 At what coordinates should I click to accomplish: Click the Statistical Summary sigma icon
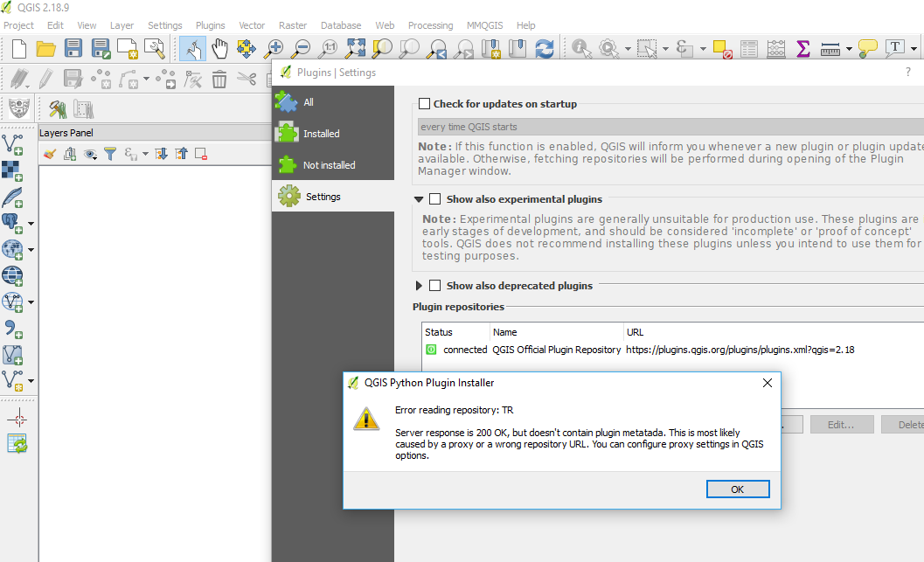tap(802, 48)
